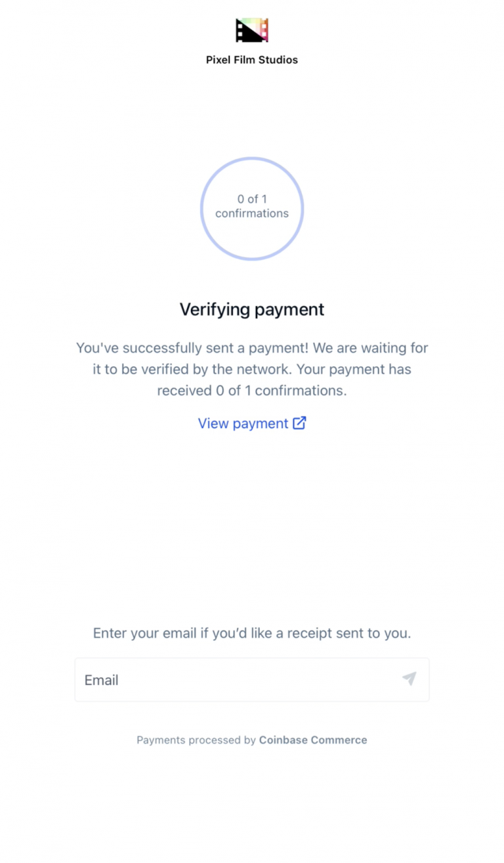Click the external link icon beside View payment

pos(299,423)
